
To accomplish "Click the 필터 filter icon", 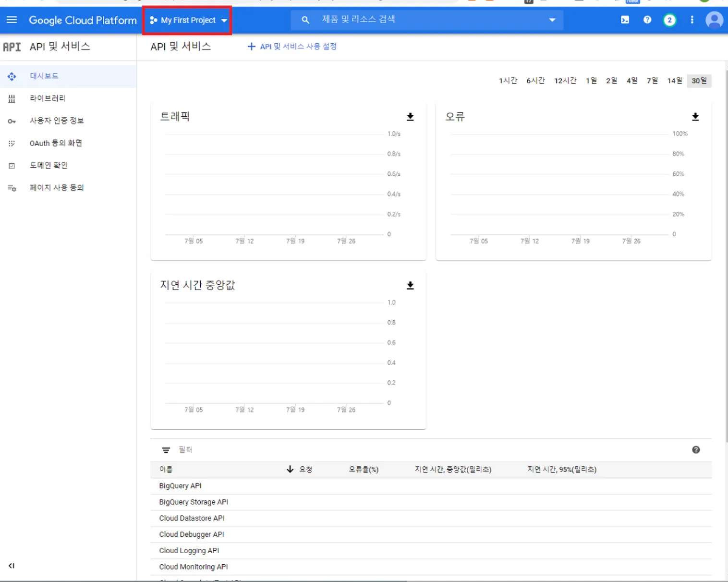I will (x=166, y=450).
